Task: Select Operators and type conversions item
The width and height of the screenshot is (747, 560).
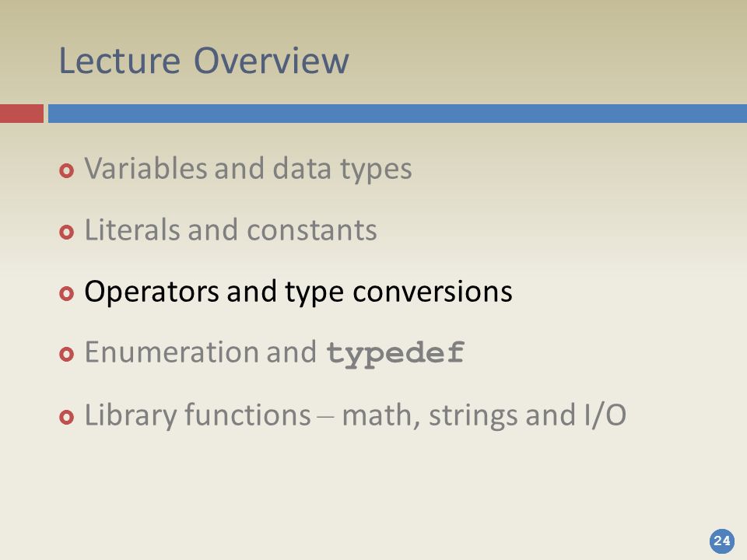Action: pos(298,292)
